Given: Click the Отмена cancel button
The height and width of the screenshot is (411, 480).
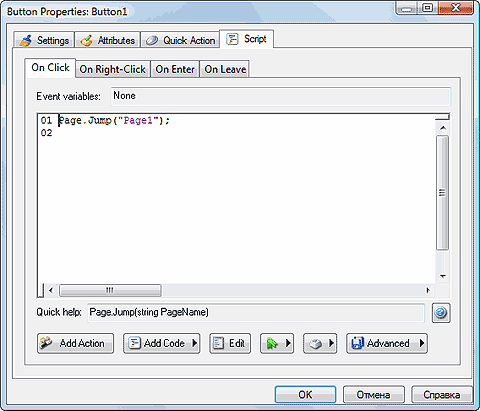Looking at the screenshot, I should (x=374, y=395).
